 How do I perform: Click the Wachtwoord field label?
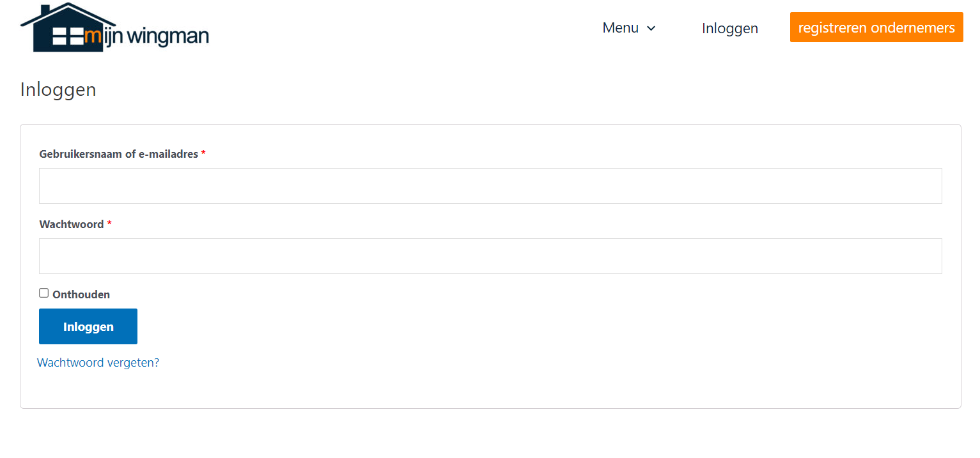(72, 224)
